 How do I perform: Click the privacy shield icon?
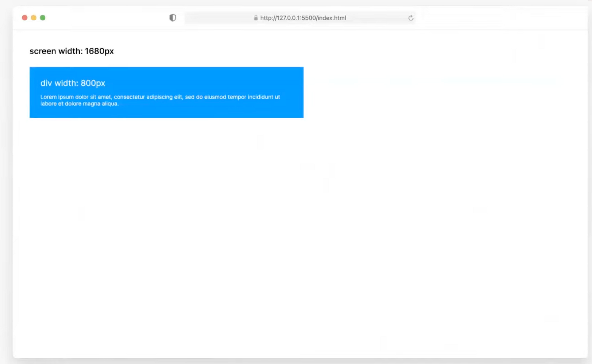(x=173, y=18)
